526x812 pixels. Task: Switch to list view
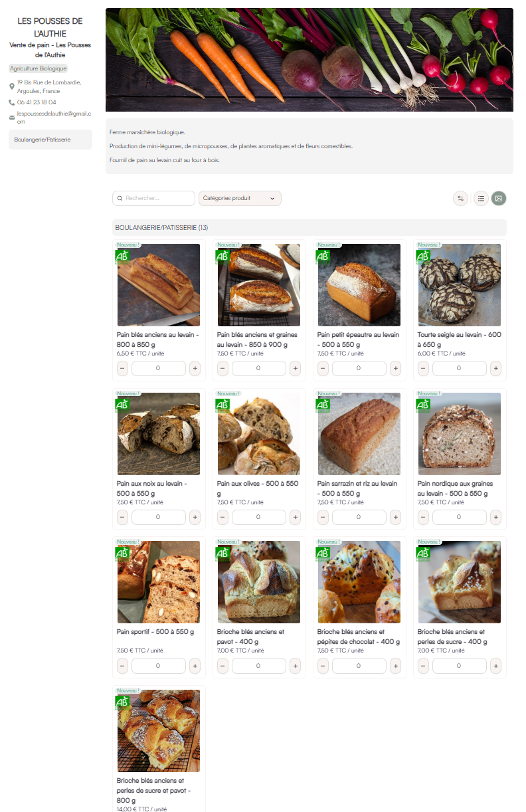481,198
